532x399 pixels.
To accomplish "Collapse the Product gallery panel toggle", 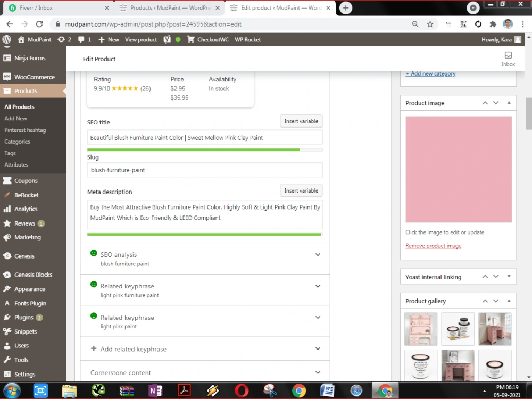I will click(x=509, y=301).
